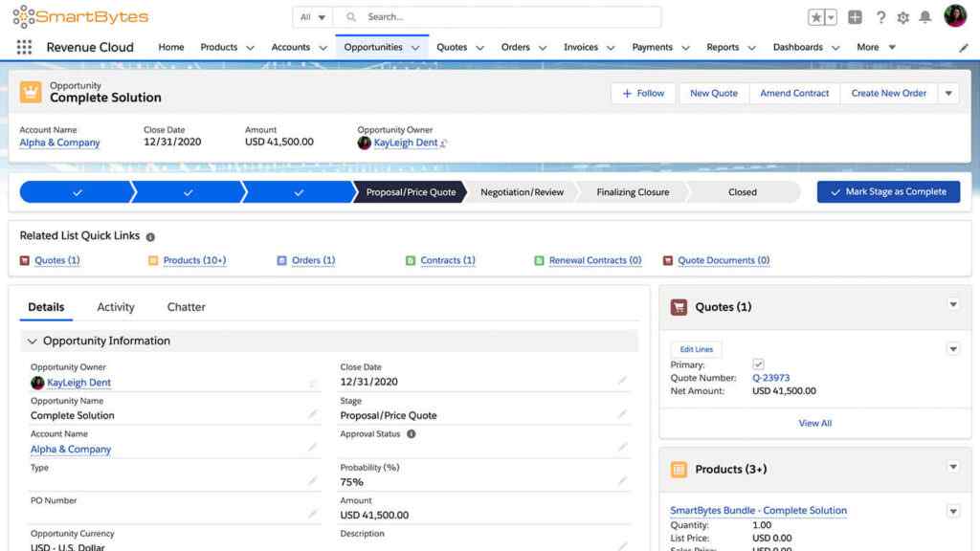Open the Payments nav tab
980x551 pixels.
pos(652,48)
